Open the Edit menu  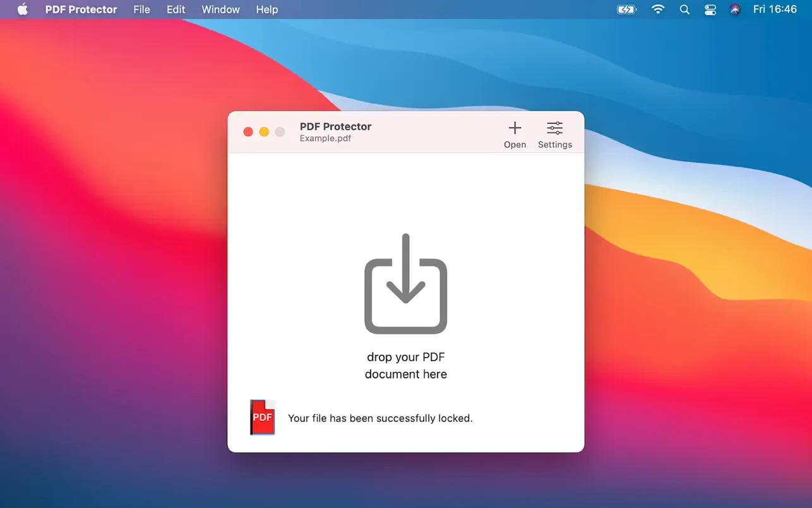tap(176, 9)
